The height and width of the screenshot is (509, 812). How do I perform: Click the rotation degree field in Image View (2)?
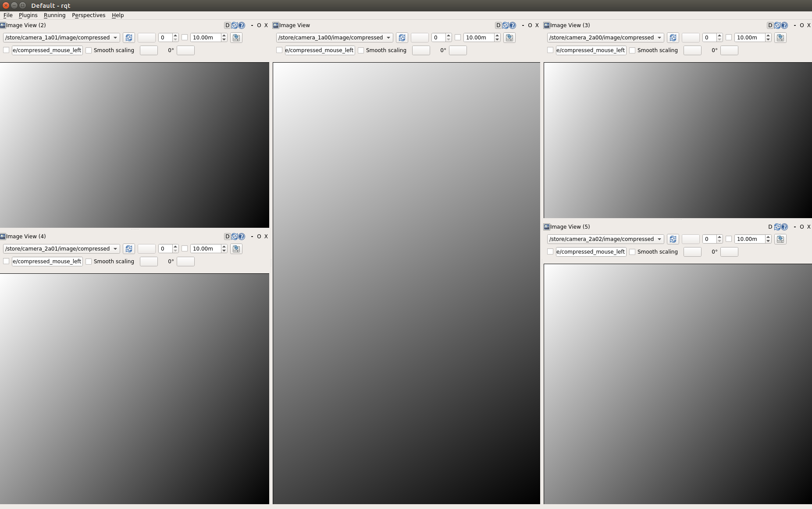pyautogui.click(x=185, y=50)
